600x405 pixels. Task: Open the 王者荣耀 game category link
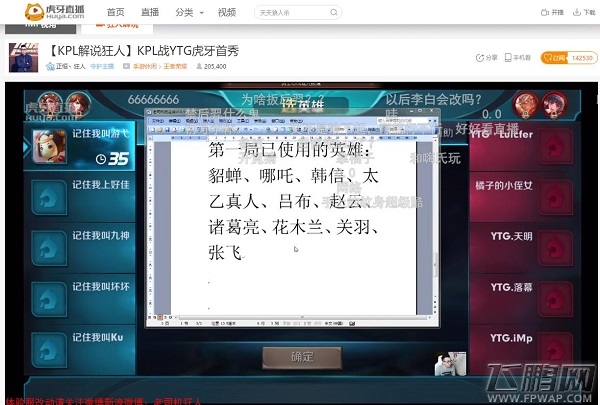(175, 66)
